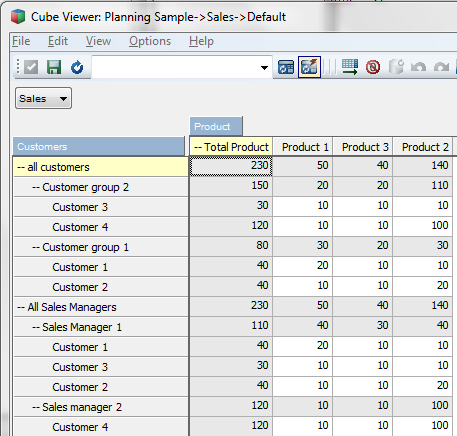The image size is (457, 436).
Task: Open the Sales dimension dropdown
Action: [43, 98]
